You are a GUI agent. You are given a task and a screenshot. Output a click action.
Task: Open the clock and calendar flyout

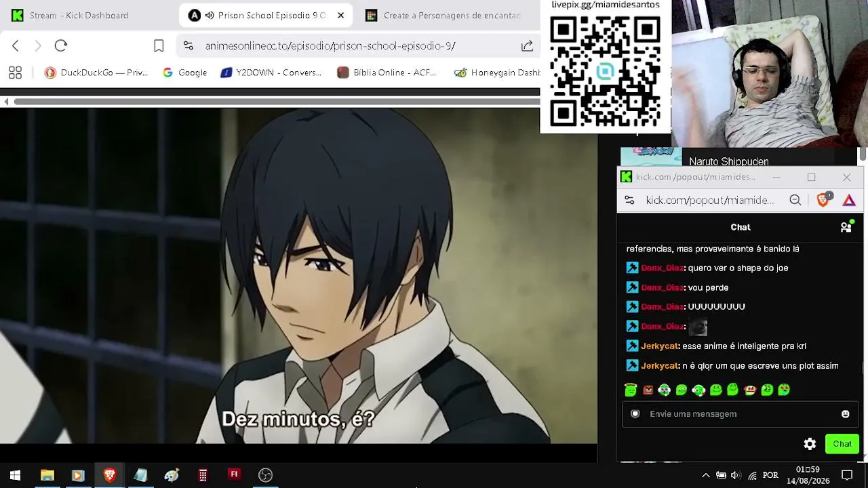[x=808, y=475]
